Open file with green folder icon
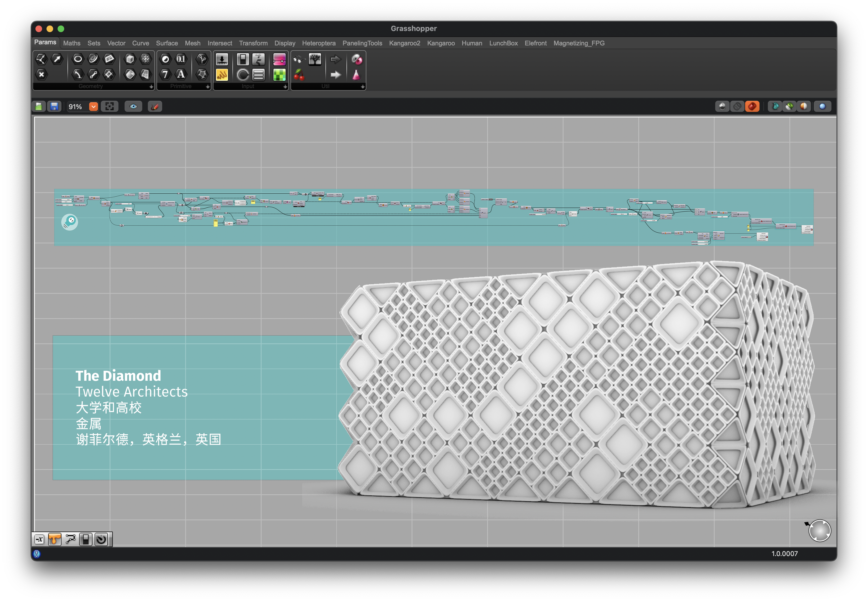This screenshot has height=602, width=868. [39, 107]
